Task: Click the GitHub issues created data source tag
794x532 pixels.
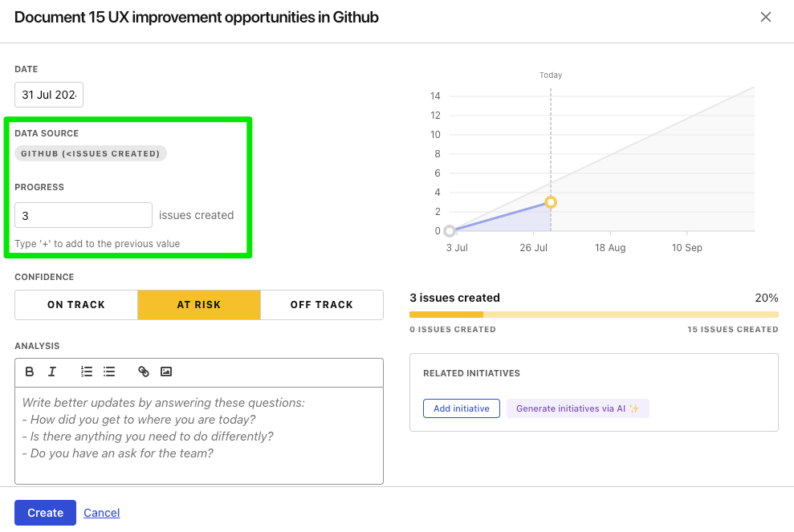Action: coord(91,153)
